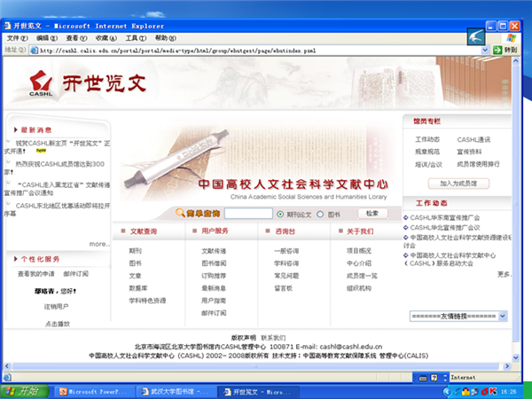Open the 文件(F) menu
This screenshot has width=532, height=399.
click(18, 38)
